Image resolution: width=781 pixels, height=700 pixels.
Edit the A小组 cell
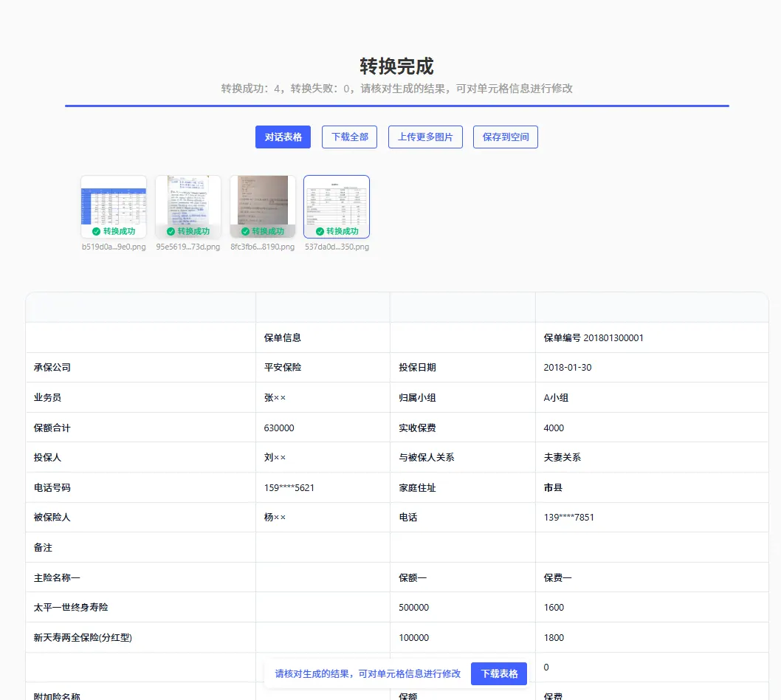click(652, 397)
